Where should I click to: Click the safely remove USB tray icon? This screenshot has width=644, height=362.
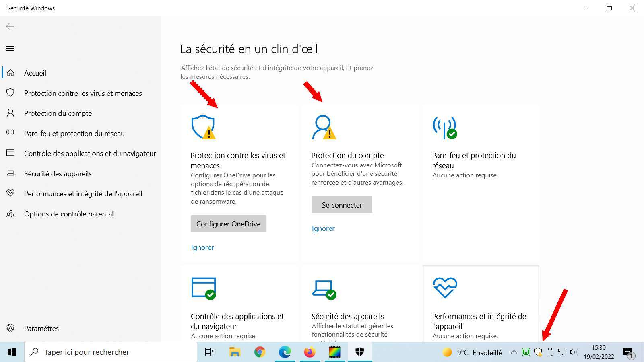pyautogui.click(x=550, y=352)
